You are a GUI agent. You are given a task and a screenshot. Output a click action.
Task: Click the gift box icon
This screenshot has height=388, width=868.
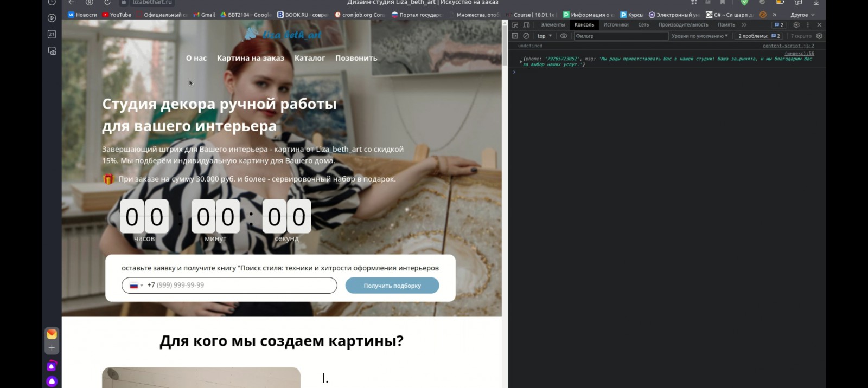tap(108, 179)
